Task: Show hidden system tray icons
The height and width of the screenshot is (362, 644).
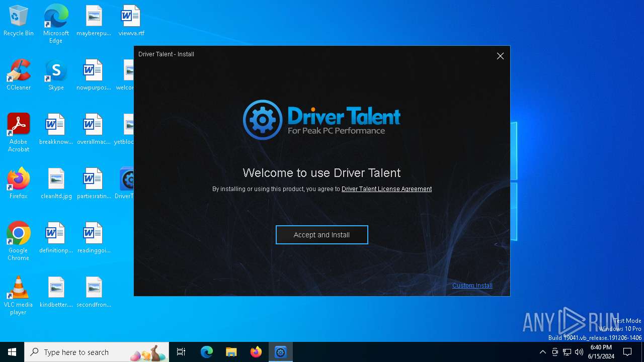Action: click(542, 352)
